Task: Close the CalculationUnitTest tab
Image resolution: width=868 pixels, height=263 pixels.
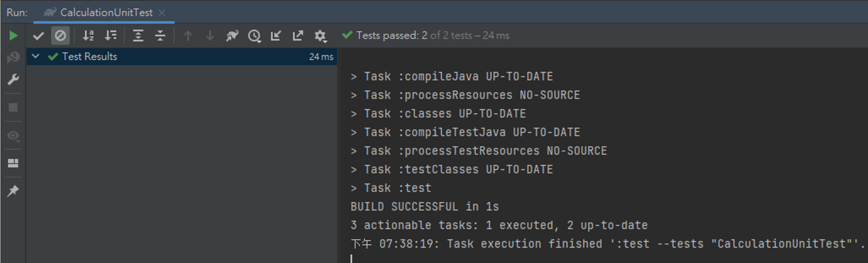Action: [162, 12]
